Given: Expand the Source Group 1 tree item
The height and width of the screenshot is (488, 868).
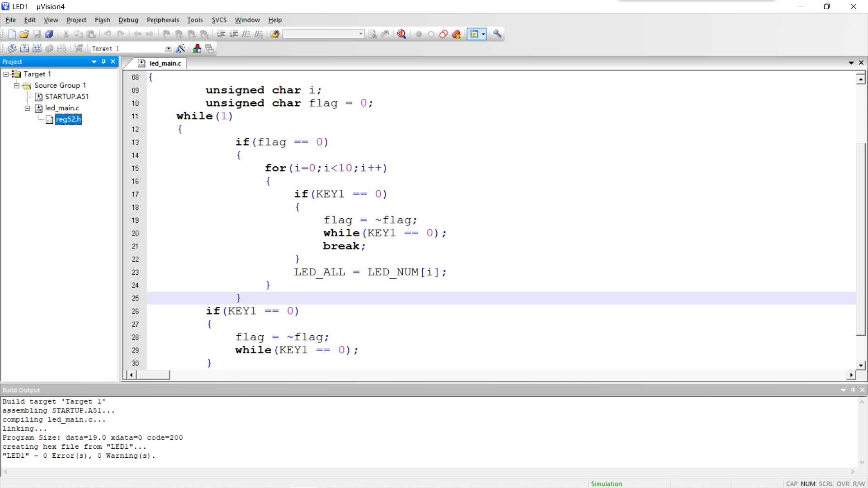Looking at the screenshot, I should 17,84.
